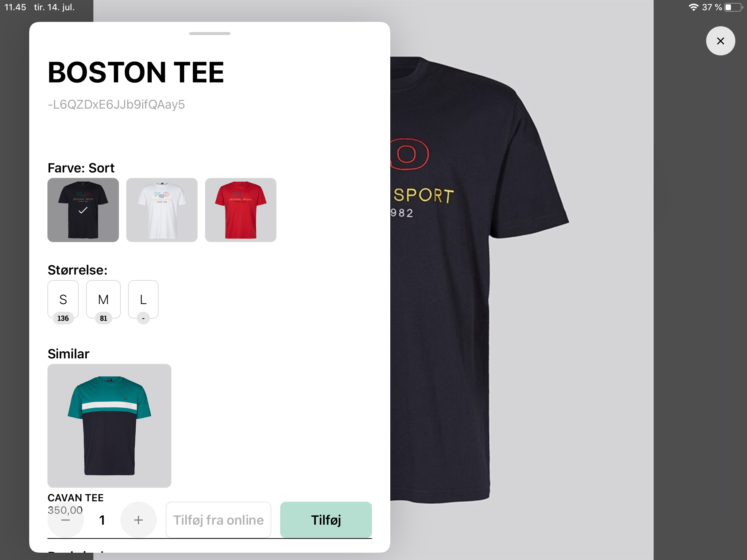Tap the CAVAN TEE product name
Image resolution: width=747 pixels, height=560 pixels.
point(76,498)
